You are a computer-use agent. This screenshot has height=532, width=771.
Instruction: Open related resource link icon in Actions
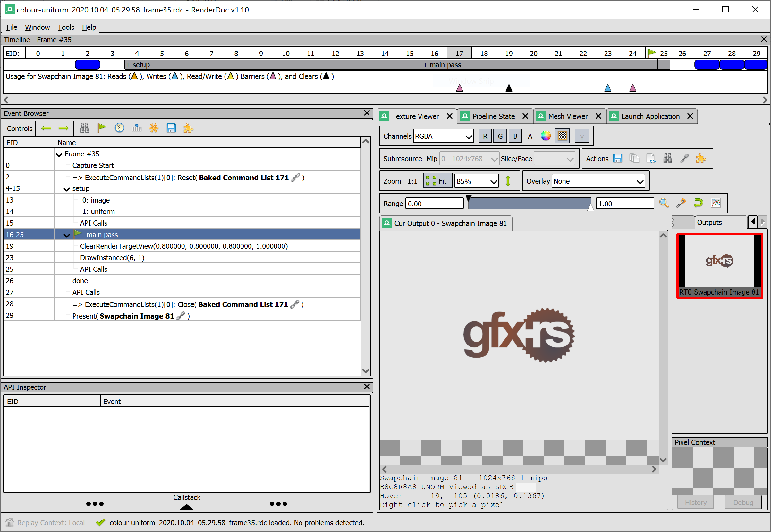684,158
